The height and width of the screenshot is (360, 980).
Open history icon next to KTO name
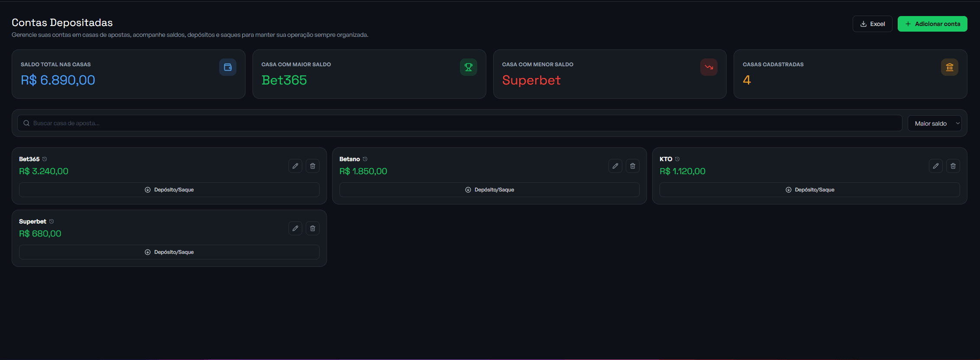(x=677, y=159)
